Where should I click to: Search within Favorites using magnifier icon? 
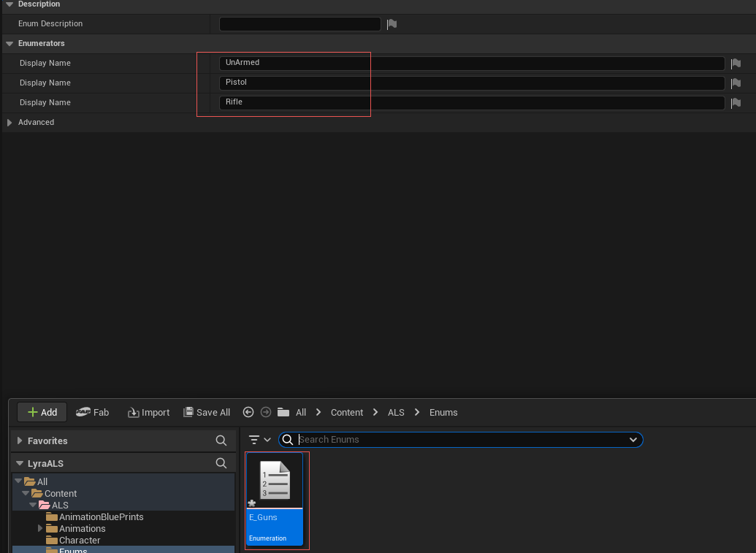221,441
